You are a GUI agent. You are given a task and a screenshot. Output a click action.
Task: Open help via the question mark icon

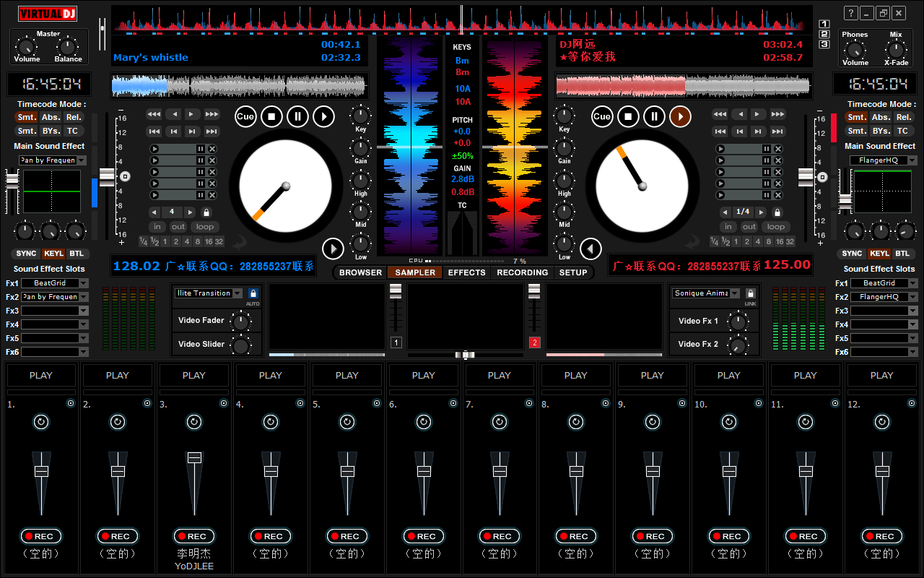point(850,12)
